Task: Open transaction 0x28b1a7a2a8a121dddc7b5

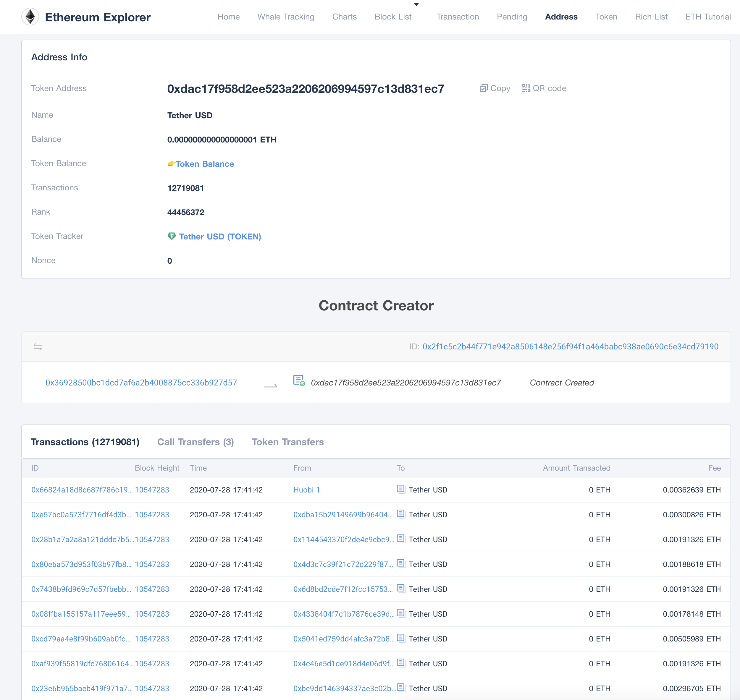Action: (83, 539)
